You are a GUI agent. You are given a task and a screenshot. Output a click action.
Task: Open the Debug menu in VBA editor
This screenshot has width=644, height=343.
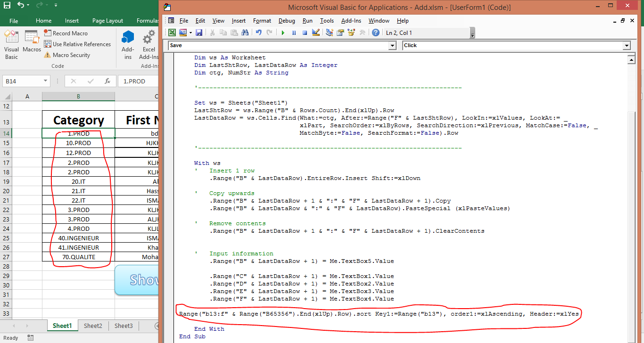point(287,21)
